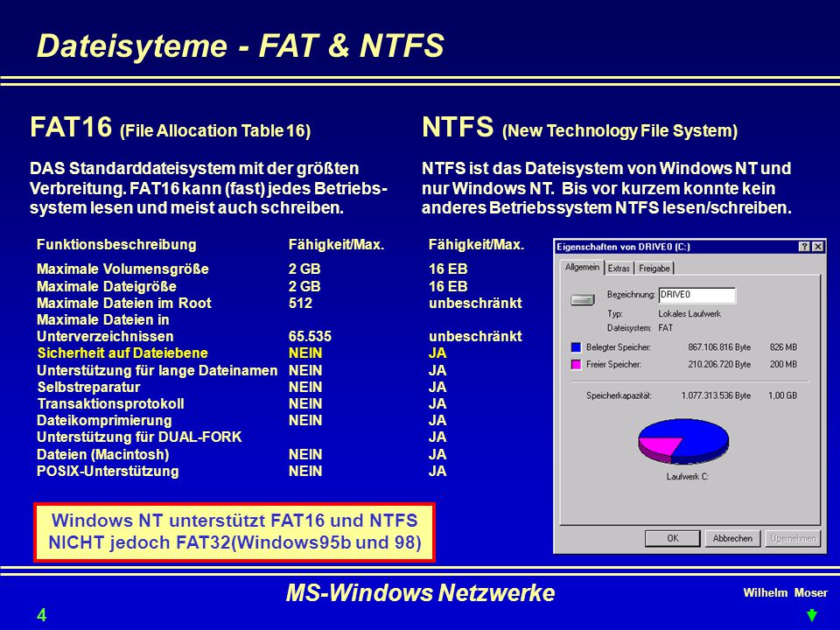The height and width of the screenshot is (630, 840).
Task: Click the green slide number 4
Action: point(41,615)
